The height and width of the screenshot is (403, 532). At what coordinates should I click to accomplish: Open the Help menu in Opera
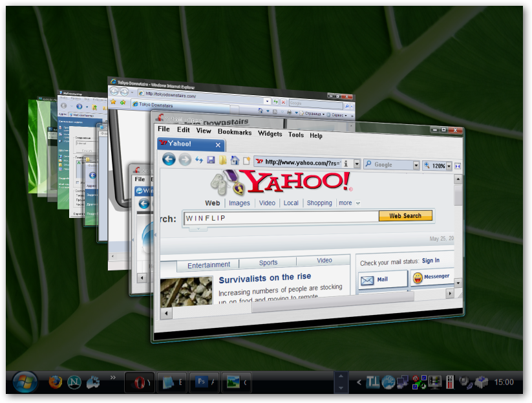pyautogui.click(x=316, y=135)
